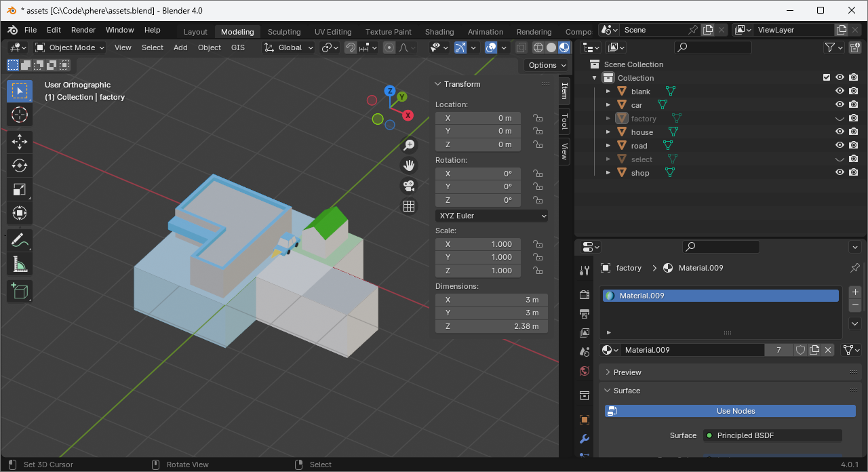Toggle X-ray display in header
The image size is (868, 472).
(521, 47)
